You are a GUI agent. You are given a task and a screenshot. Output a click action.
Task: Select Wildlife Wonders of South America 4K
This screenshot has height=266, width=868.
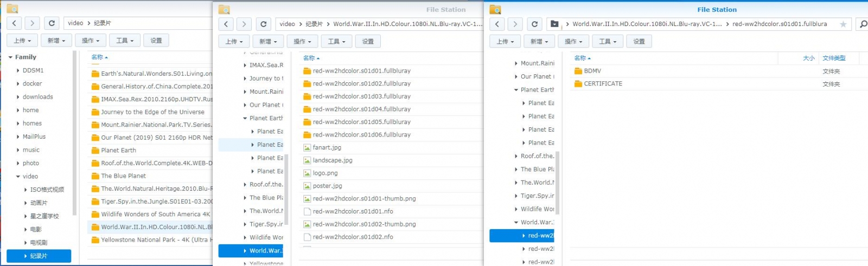point(156,215)
